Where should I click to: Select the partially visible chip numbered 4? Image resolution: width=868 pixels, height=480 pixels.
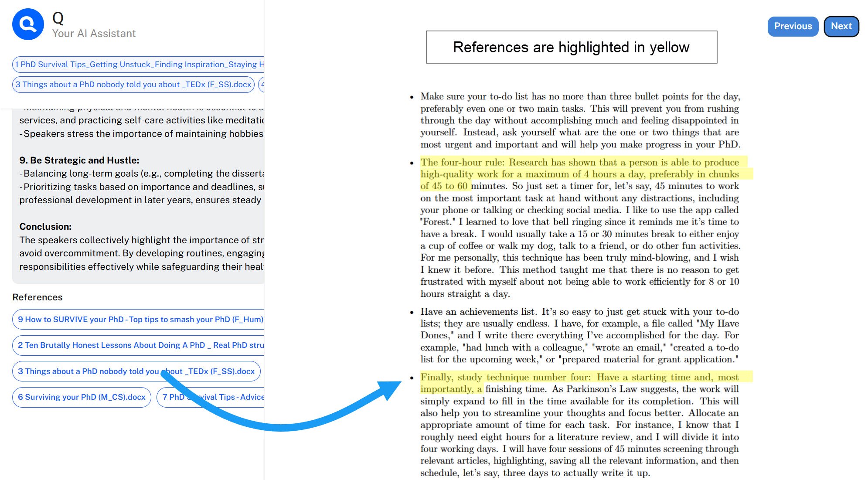point(262,85)
